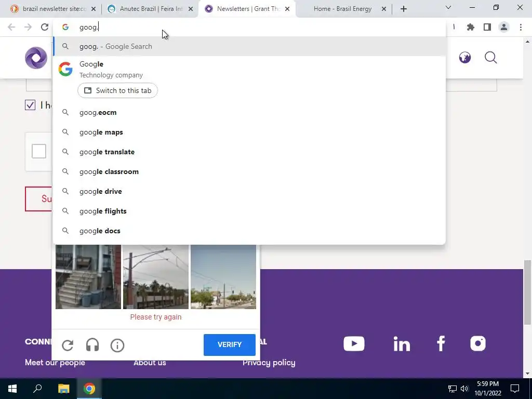Open 'Meet our people' footer link

pos(55,363)
